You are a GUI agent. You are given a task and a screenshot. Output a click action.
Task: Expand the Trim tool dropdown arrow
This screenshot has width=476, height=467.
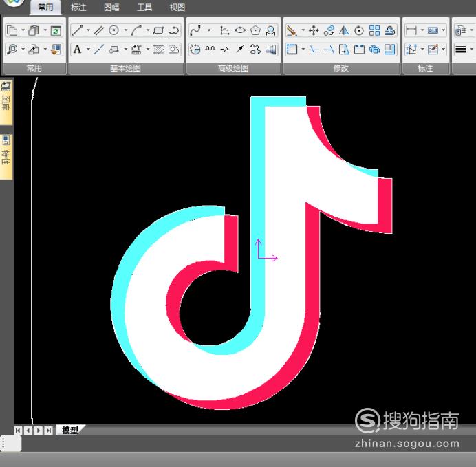pyautogui.click(x=303, y=49)
